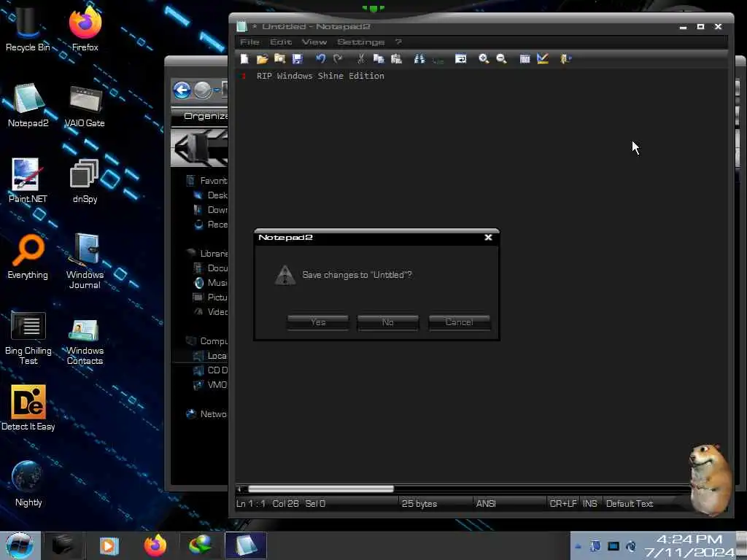Viewport: 747px width, 560px height.
Task: Show hidden system tray icons arrow
Action: [578, 546]
